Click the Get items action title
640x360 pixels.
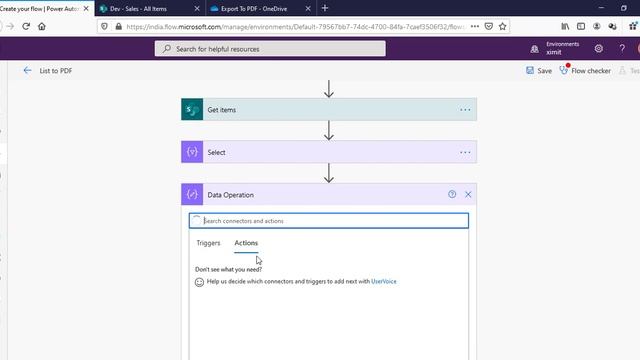(x=222, y=110)
